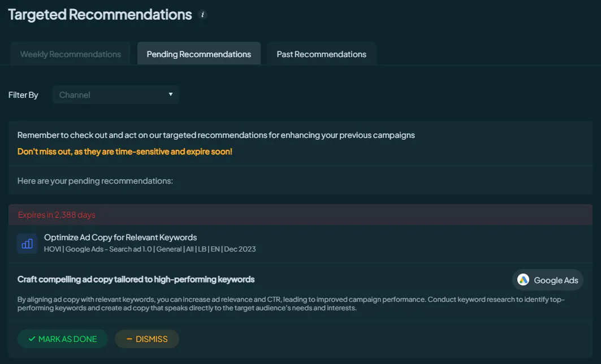Expand the Channel filter dropdown

point(116,94)
